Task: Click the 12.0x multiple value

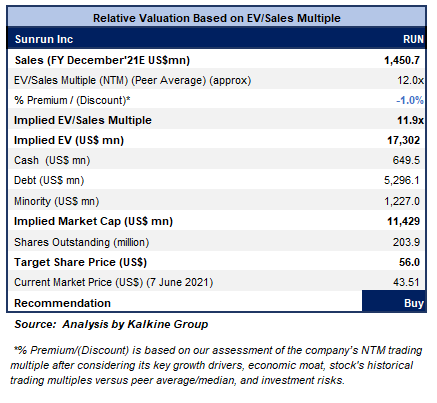Action: 410,80
